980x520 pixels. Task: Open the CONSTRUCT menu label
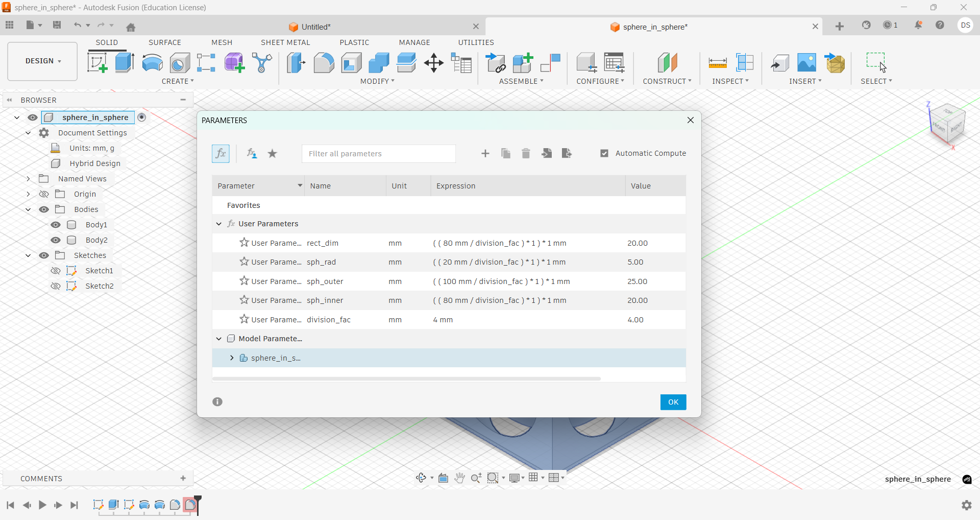coord(667,81)
